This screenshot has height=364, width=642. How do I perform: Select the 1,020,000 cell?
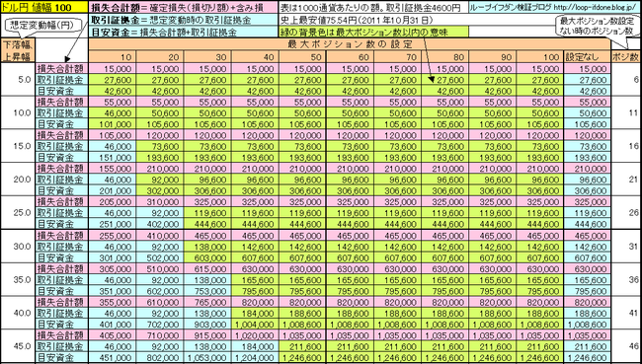255,335
